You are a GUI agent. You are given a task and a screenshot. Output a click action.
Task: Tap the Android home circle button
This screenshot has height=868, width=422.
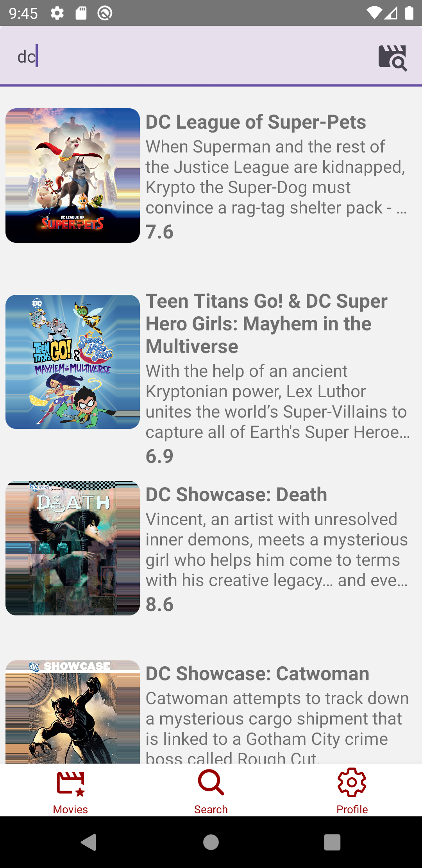(x=211, y=842)
